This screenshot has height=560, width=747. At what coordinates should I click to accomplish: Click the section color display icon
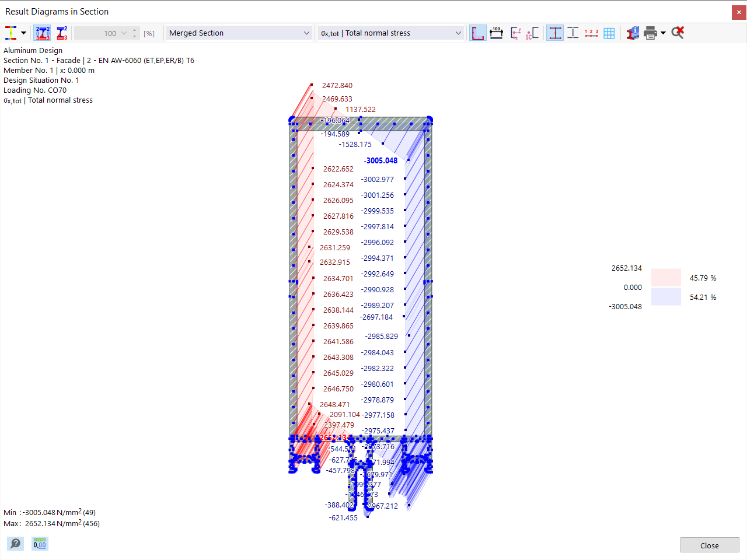[x=11, y=33]
